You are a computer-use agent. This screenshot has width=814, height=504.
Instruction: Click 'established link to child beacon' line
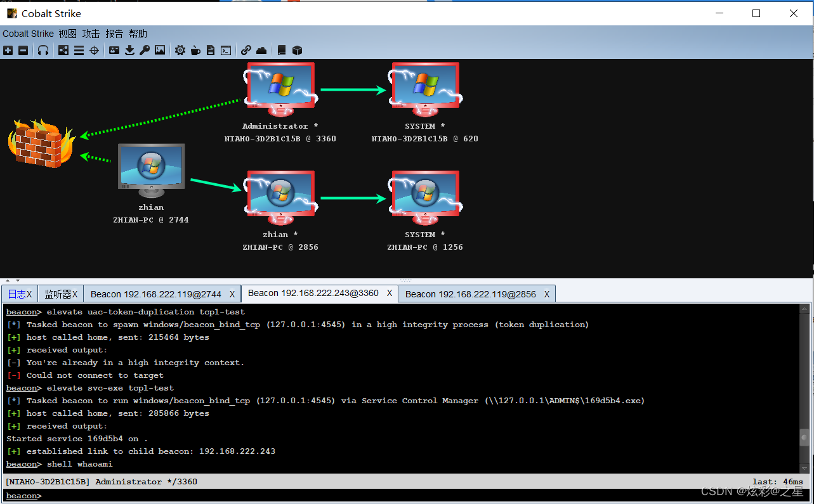pos(141,451)
